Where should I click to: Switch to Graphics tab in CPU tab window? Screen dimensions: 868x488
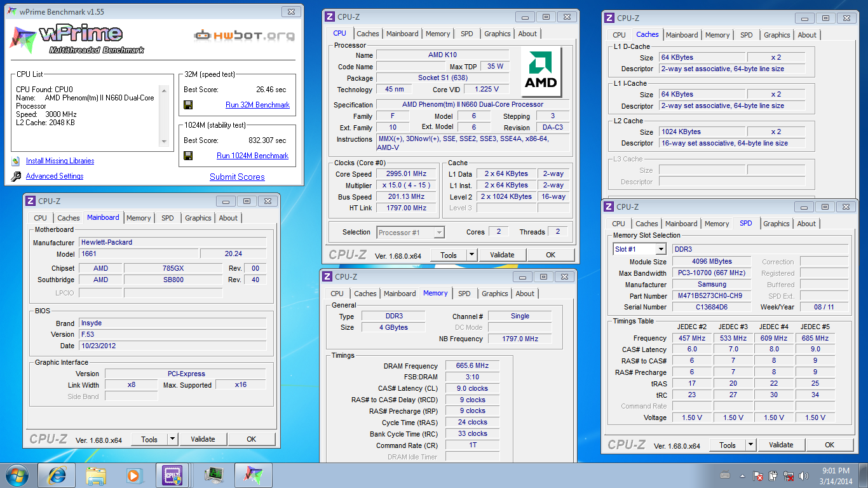point(497,34)
